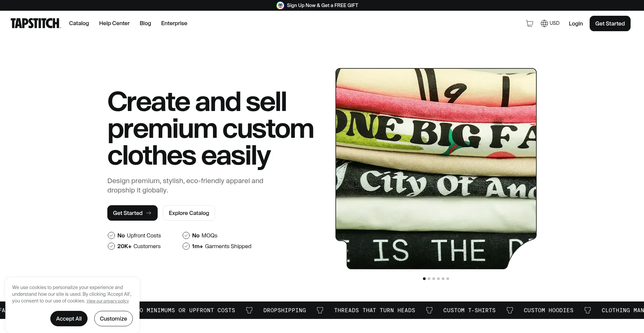Image resolution: width=644 pixels, height=333 pixels.
Task: Open the Catalog menu
Action: pos(79,23)
